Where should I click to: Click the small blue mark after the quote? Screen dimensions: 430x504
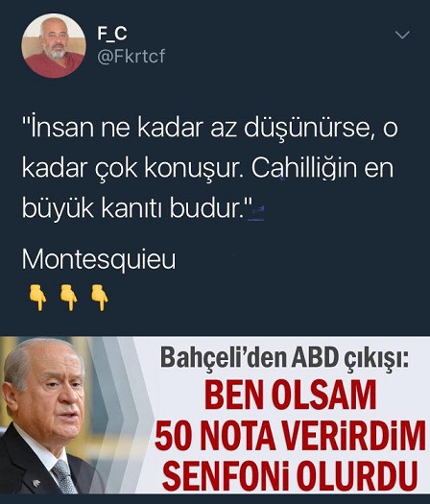(257, 212)
